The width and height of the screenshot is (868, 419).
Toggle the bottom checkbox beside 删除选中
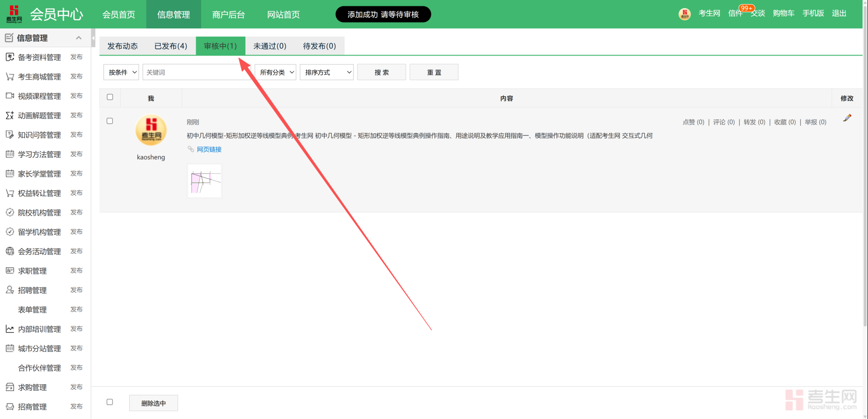(110, 402)
